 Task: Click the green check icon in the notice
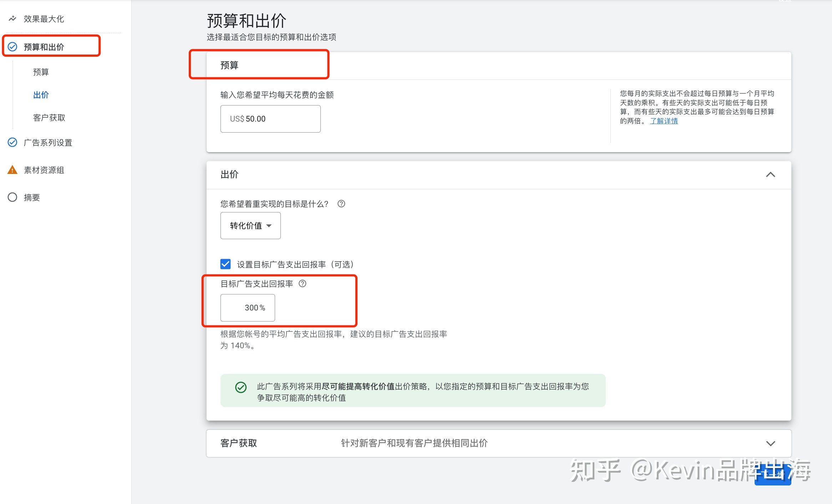(241, 387)
